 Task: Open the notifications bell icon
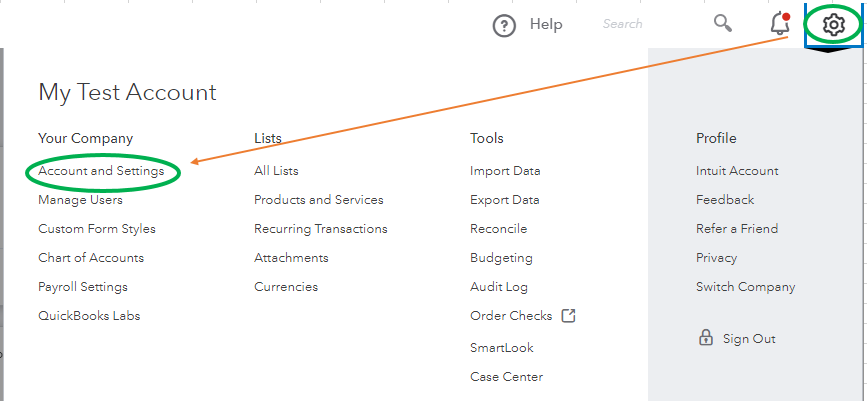(780, 24)
